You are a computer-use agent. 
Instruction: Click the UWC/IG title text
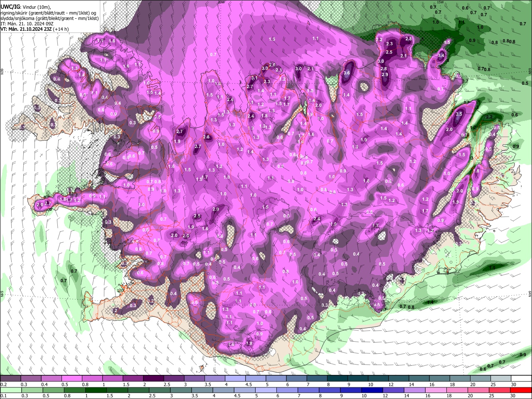pyautogui.click(x=10, y=7)
